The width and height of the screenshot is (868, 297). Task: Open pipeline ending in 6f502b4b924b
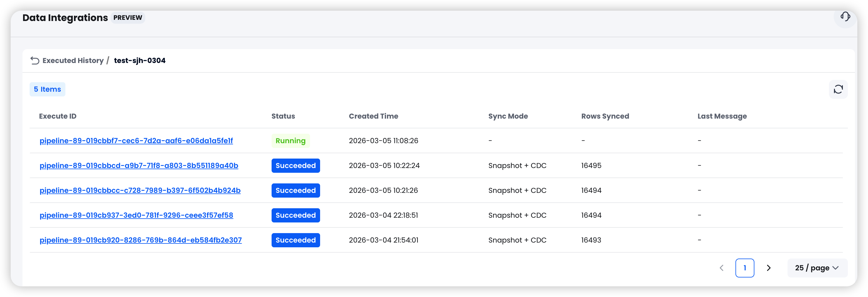pyautogui.click(x=140, y=191)
